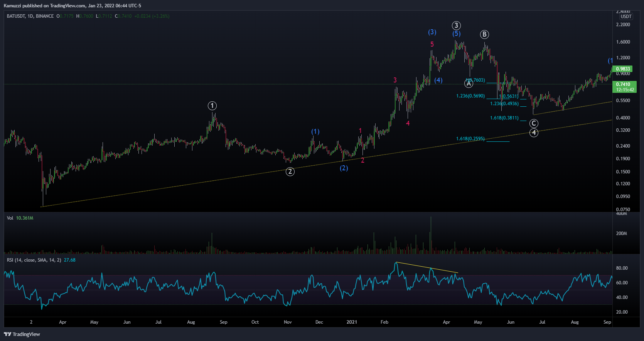Select the circled A corrective wave label
The image size is (644, 341).
tap(469, 83)
